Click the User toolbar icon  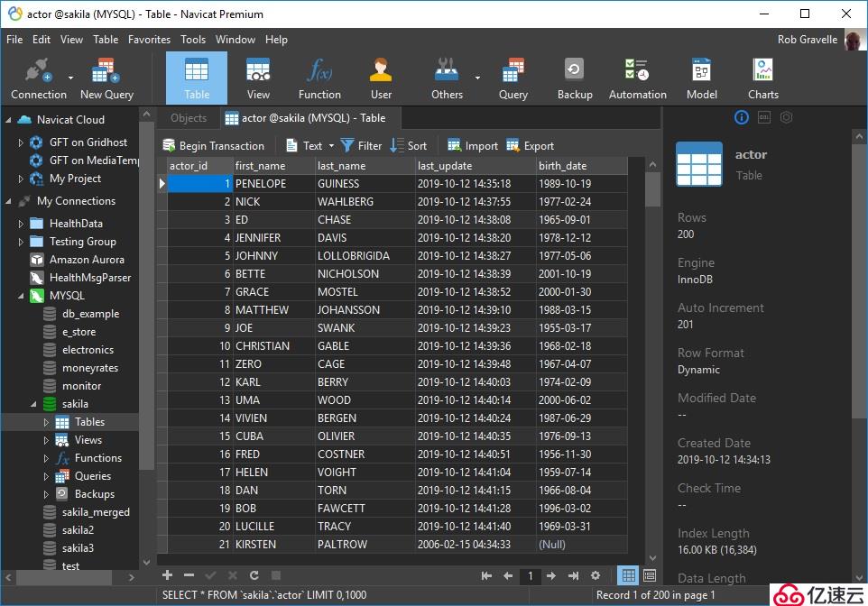click(x=381, y=78)
